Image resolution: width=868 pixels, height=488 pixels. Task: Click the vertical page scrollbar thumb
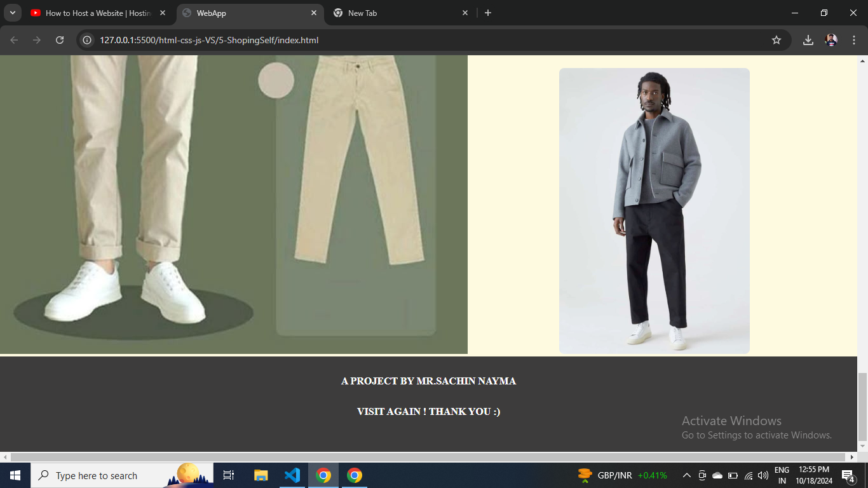(x=862, y=407)
